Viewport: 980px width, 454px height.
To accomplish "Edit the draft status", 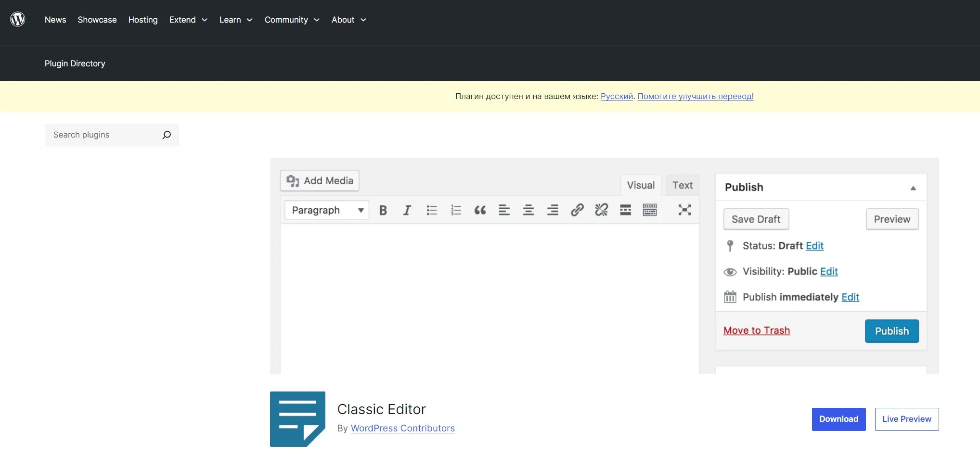I will coord(815,246).
